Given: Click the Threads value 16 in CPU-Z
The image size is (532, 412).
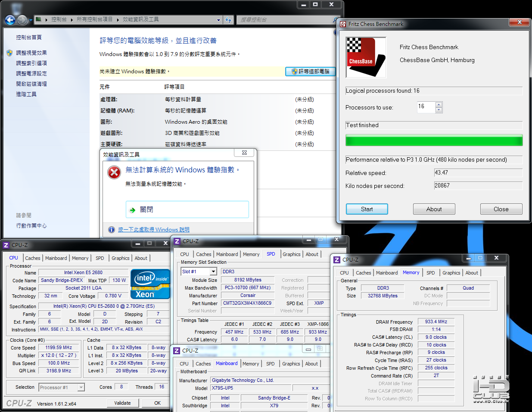Looking at the screenshot, I should (162, 387).
